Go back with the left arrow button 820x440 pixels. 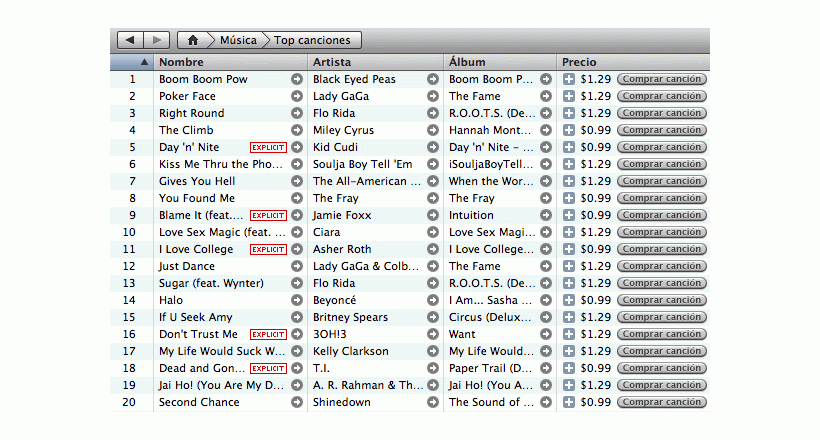130,40
